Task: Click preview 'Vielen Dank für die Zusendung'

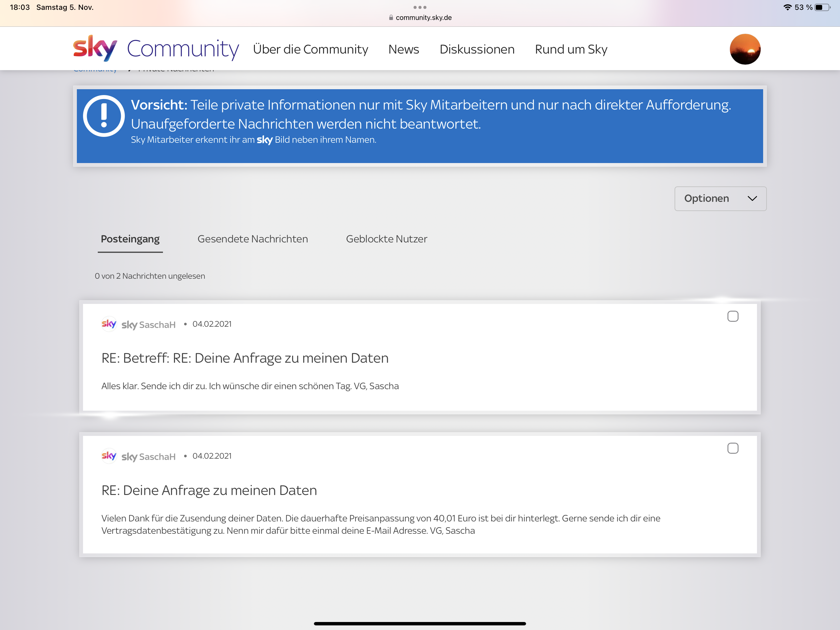Action: pos(381,524)
